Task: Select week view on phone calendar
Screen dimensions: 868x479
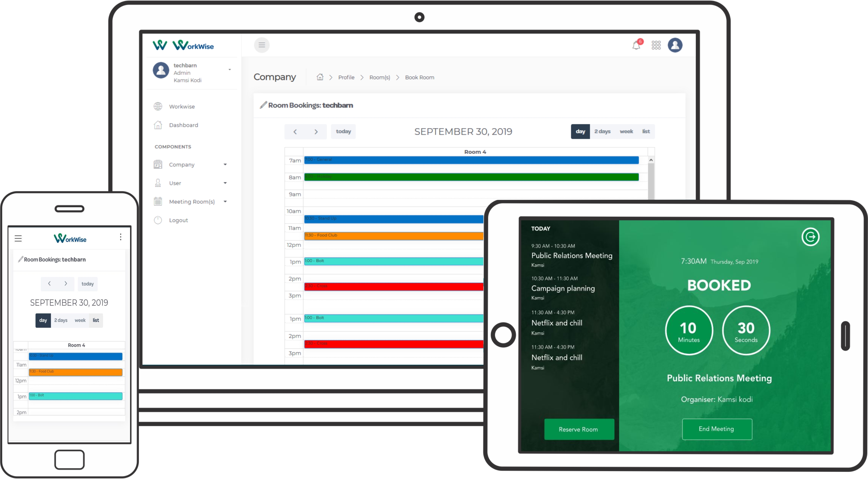Action: click(x=80, y=320)
